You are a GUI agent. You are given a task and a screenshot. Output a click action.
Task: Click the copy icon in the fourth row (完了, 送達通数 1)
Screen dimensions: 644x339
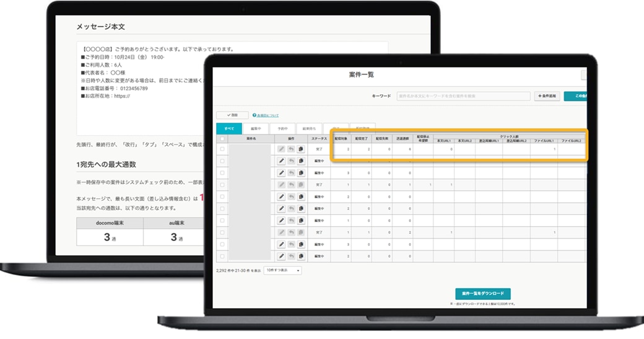point(301,185)
